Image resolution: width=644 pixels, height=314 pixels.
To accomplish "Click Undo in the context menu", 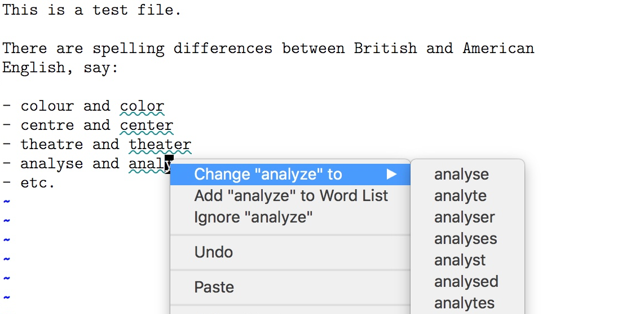I will pos(214,252).
